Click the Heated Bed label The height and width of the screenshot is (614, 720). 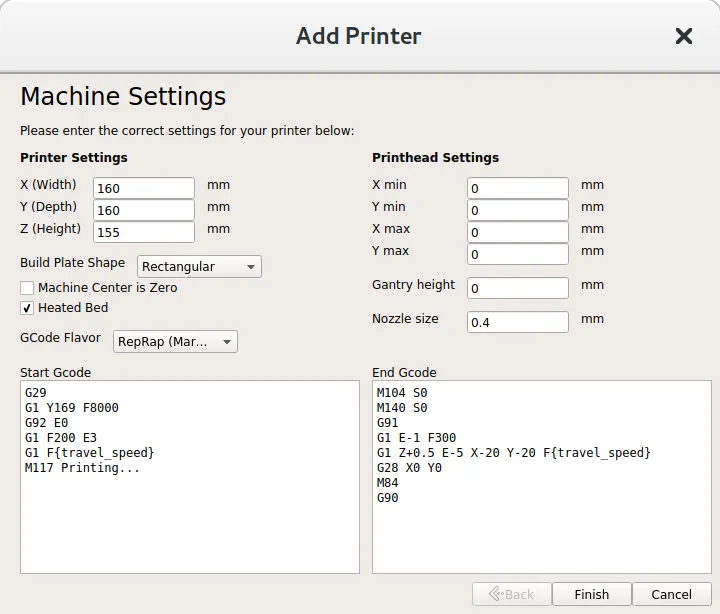coord(73,308)
